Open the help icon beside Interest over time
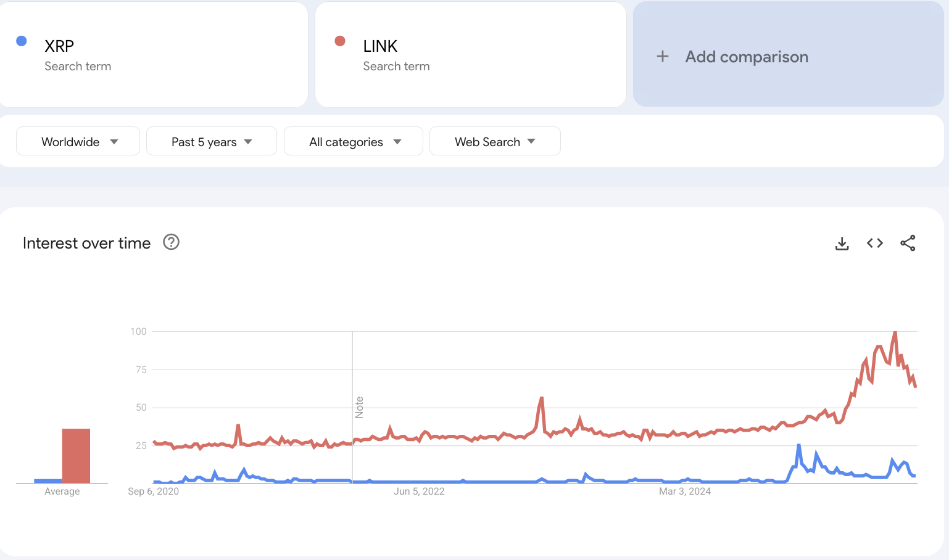 click(x=171, y=242)
